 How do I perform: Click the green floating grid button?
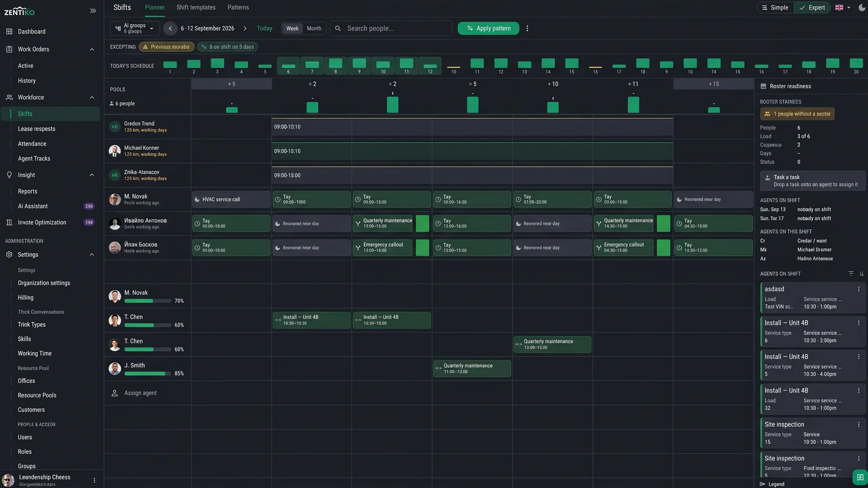860,477
